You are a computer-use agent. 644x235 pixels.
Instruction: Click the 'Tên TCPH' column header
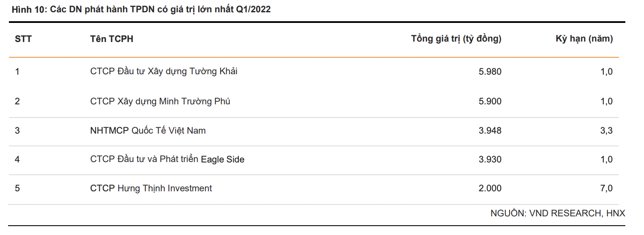tap(112, 39)
